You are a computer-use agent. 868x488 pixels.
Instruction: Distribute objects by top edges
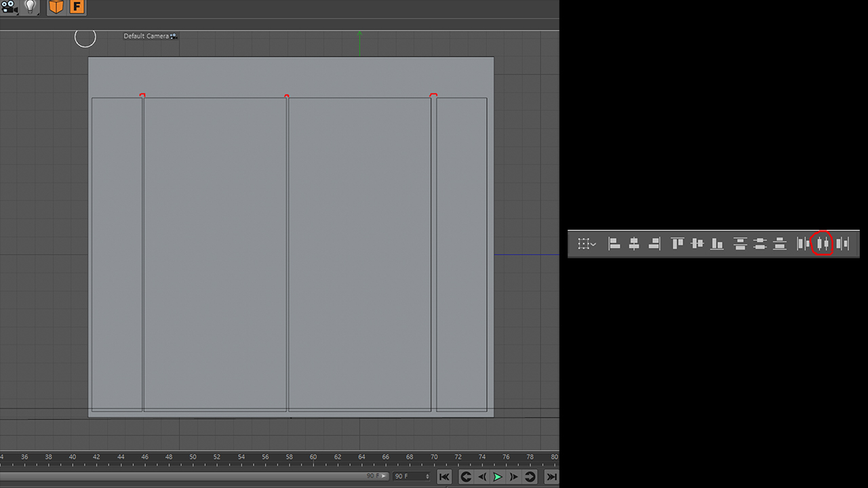[740, 244]
